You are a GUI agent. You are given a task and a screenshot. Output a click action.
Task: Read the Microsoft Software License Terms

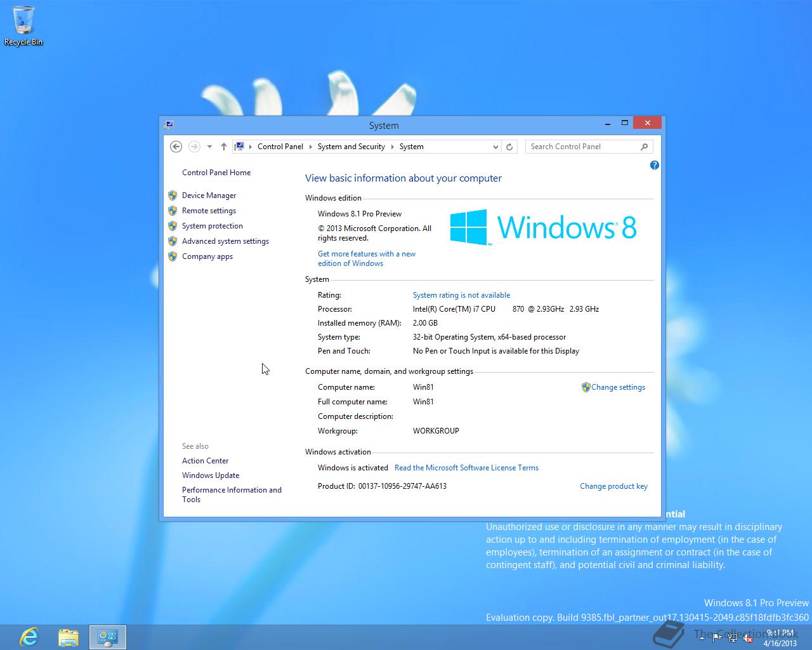click(x=466, y=468)
